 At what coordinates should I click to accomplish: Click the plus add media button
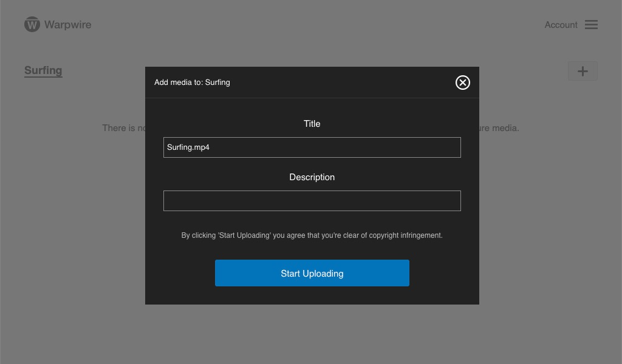click(583, 72)
